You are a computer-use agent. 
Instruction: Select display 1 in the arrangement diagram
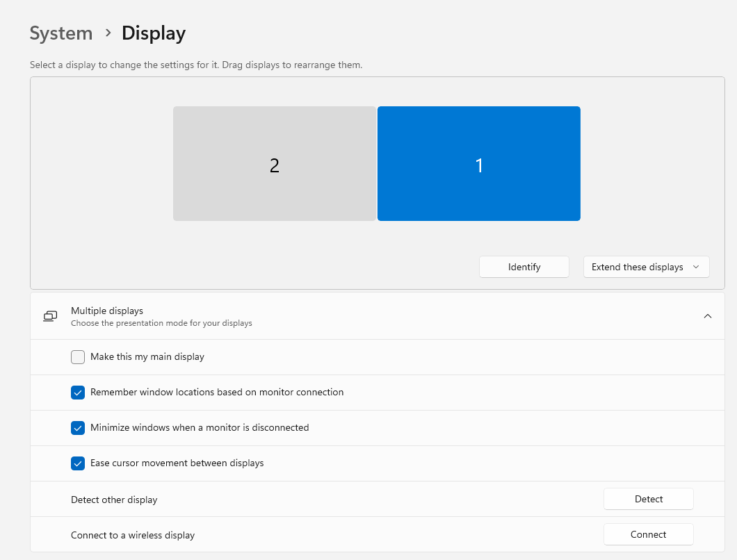point(478,163)
